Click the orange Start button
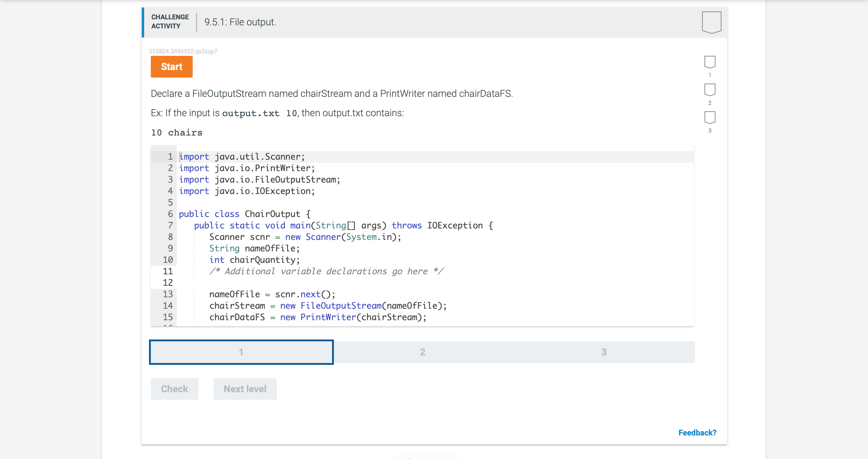Screen dimensions: 868x459 (171, 66)
